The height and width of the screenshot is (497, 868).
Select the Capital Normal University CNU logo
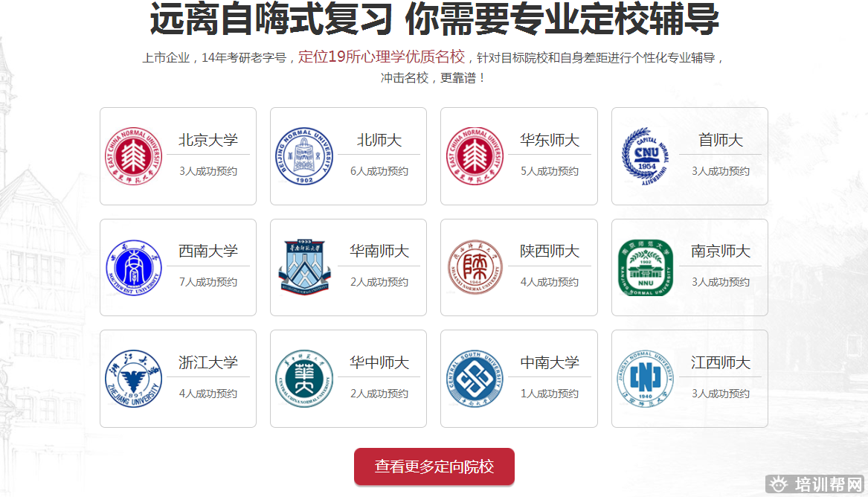pyautogui.click(x=645, y=156)
